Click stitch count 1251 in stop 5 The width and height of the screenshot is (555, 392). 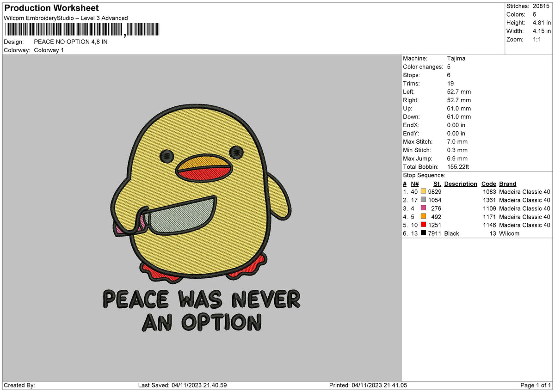[x=435, y=225]
